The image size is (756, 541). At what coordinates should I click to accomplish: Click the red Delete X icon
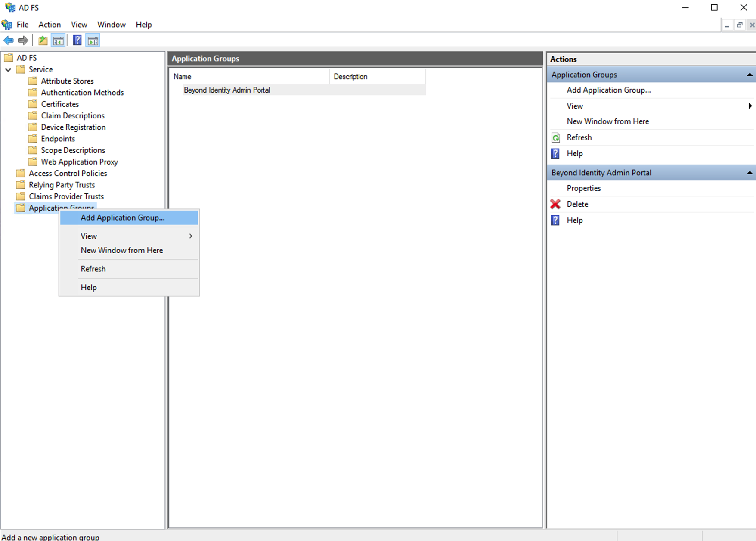point(555,204)
